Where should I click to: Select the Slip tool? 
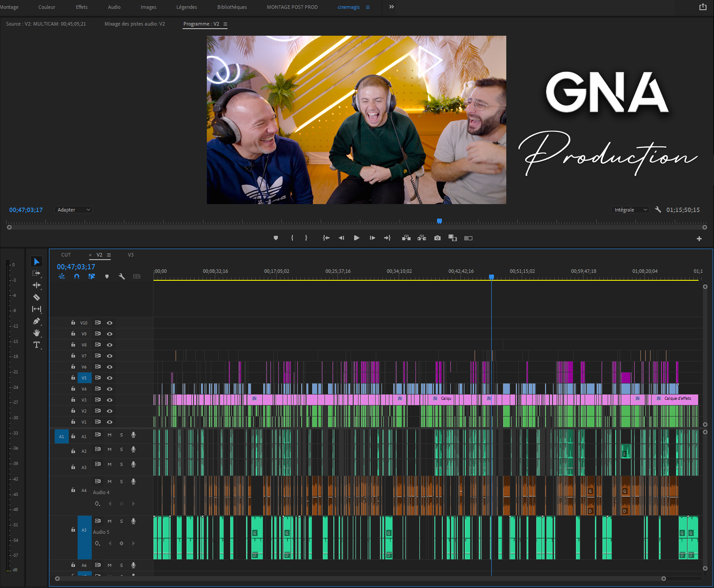coord(37,309)
